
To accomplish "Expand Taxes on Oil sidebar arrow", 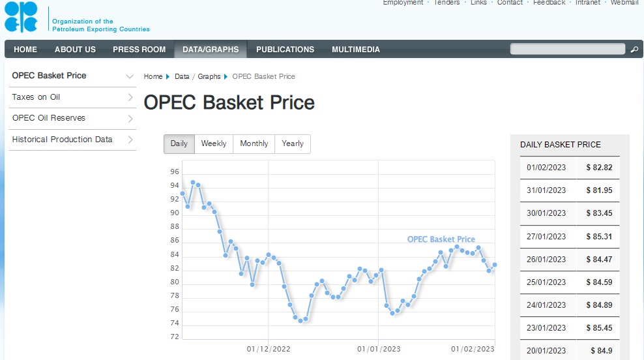I will click(x=130, y=97).
